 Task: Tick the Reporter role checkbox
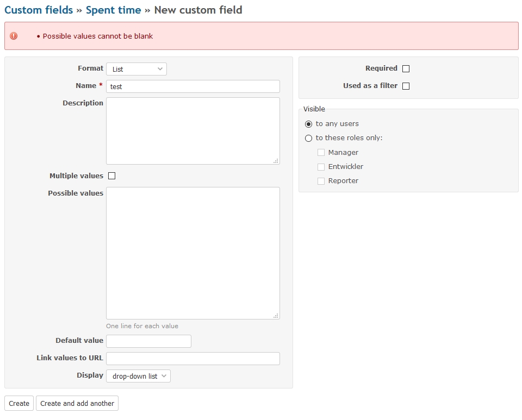coord(321,181)
